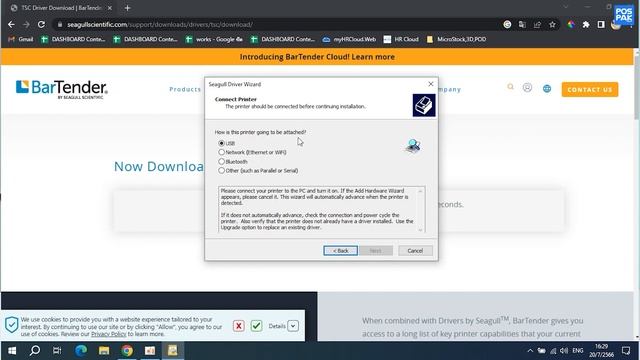640x360 pixels.
Task: Click the address bar URL
Action: [160, 24]
